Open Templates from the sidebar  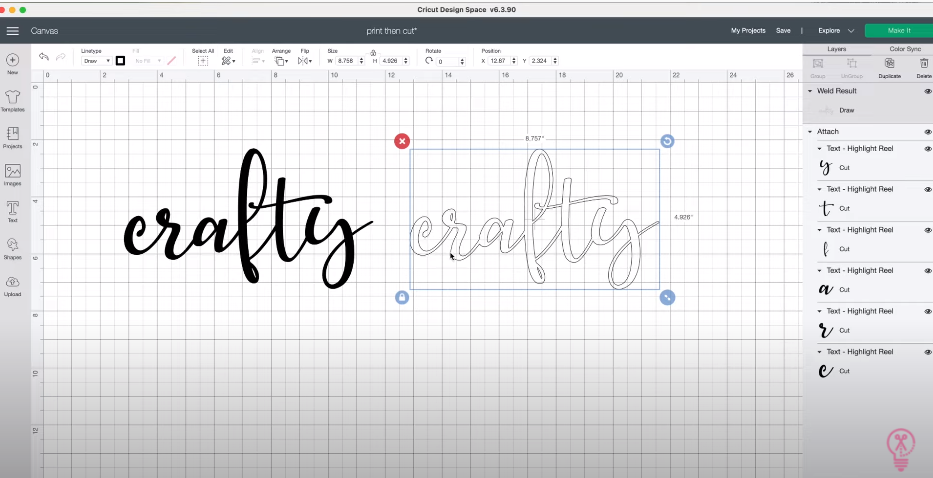tap(12, 101)
